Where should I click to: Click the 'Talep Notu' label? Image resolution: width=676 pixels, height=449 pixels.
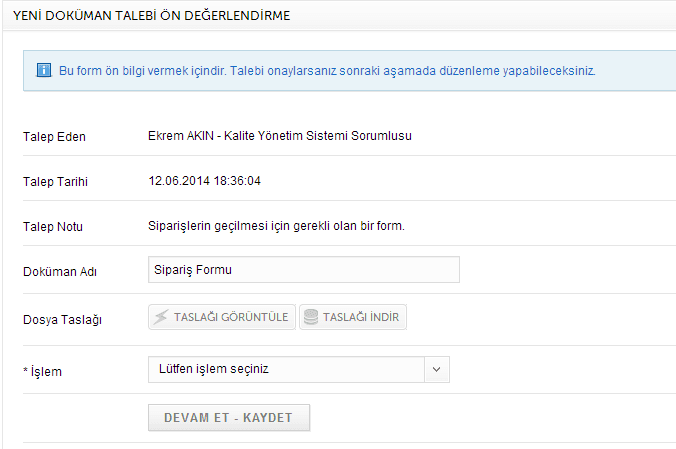53,227
